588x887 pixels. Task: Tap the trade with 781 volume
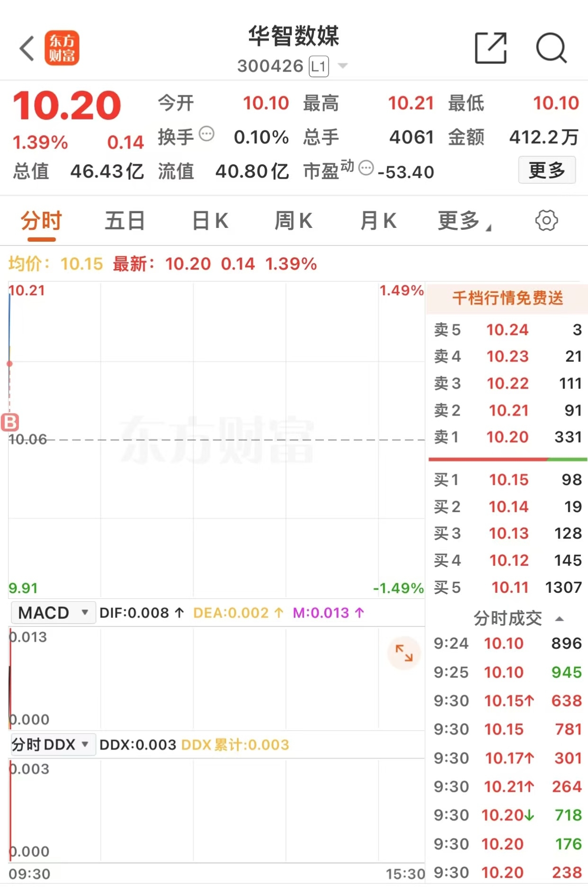pos(508,729)
